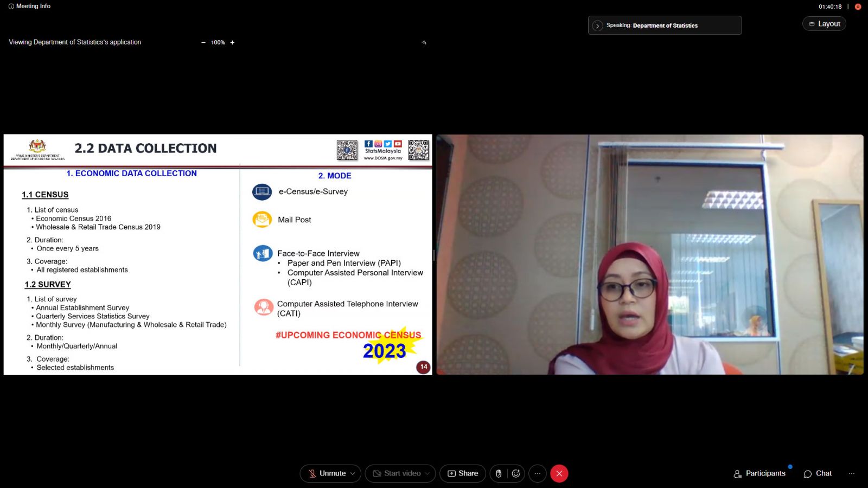
Task: Zoom in shared content with plus
Action: point(232,42)
